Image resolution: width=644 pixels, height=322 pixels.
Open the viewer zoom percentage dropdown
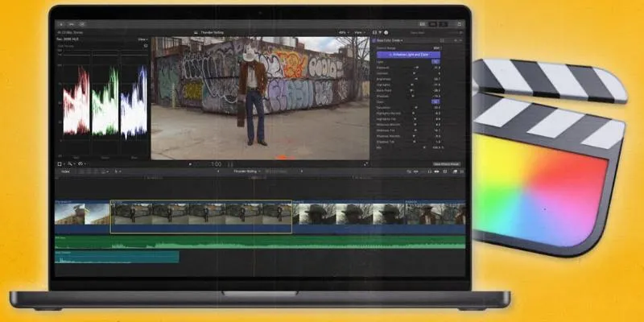[x=344, y=32]
